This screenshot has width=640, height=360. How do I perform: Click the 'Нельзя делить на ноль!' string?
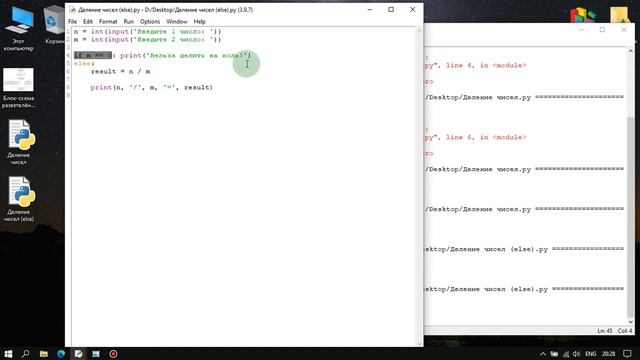196,56
